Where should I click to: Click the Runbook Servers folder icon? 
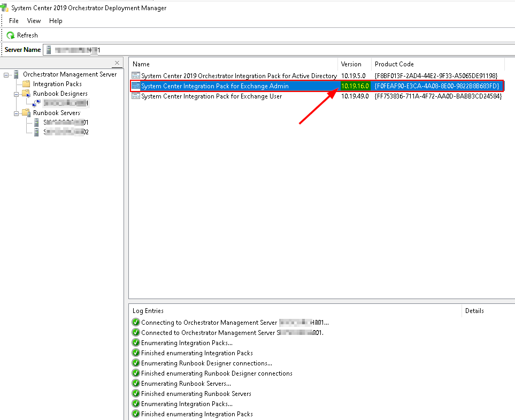pos(26,113)
